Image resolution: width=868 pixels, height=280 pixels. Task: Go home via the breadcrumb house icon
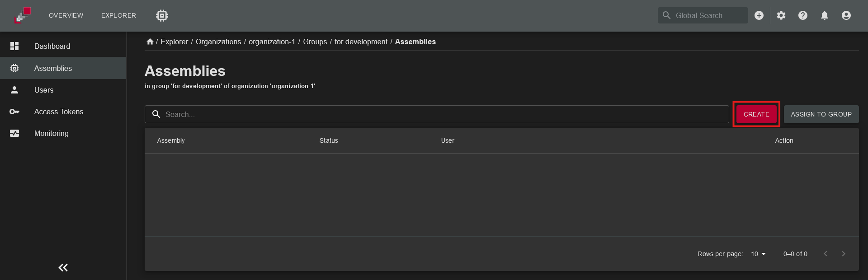point(150,42)
